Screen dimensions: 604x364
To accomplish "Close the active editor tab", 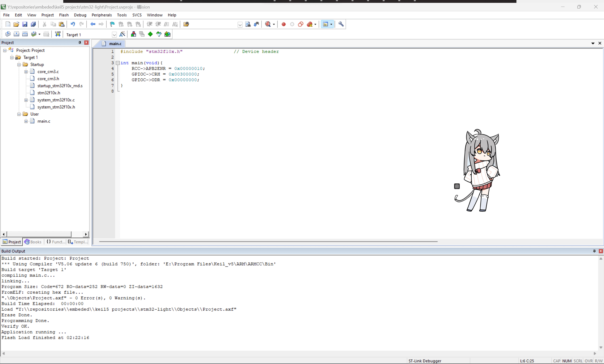I will coord(600,43).
